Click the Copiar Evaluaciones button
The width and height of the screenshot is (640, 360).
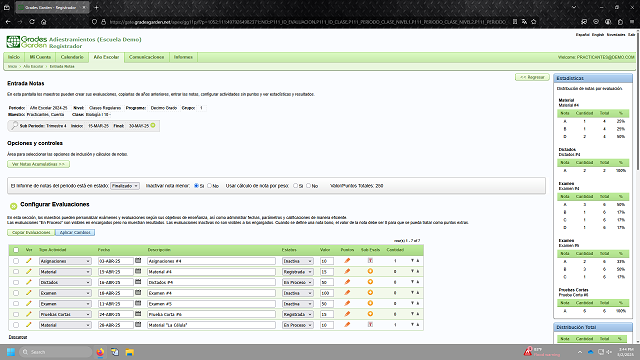(x=31, y=232)
